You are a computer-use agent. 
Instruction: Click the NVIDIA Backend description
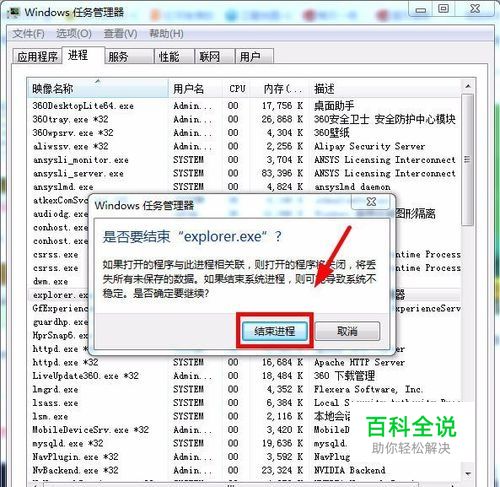(x=350, y=470)
